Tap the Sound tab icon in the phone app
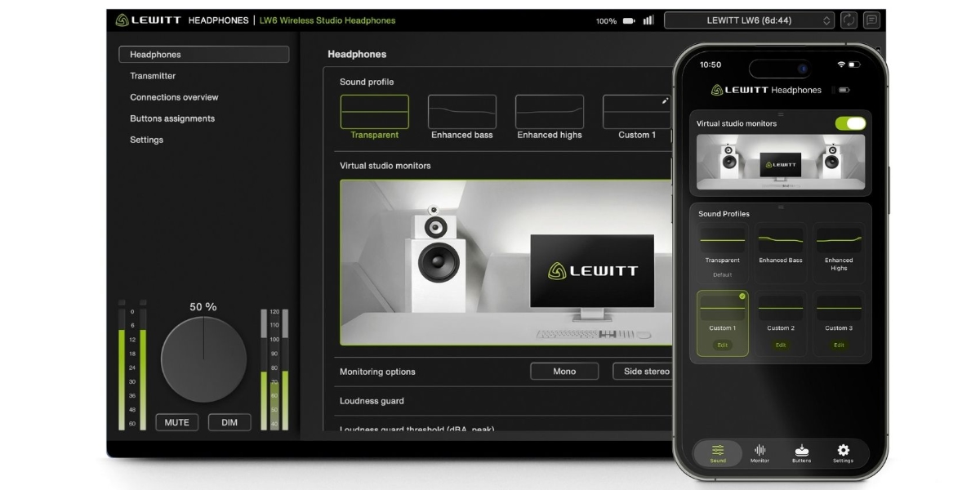This screenshot has width=980, height=490. [x=718, y=450]
